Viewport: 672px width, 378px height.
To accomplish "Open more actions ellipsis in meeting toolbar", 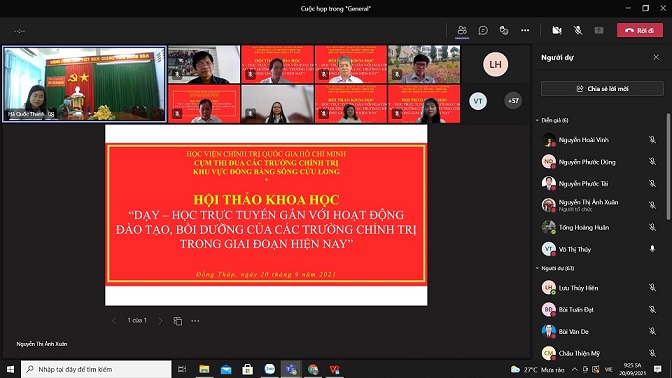I will (525, 30).
